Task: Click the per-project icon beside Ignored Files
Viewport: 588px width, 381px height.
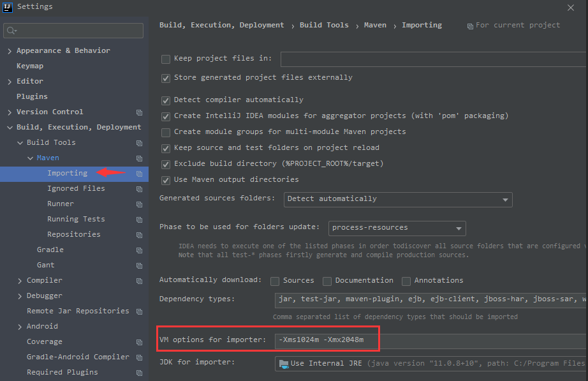Action: (x=139, y=189)
